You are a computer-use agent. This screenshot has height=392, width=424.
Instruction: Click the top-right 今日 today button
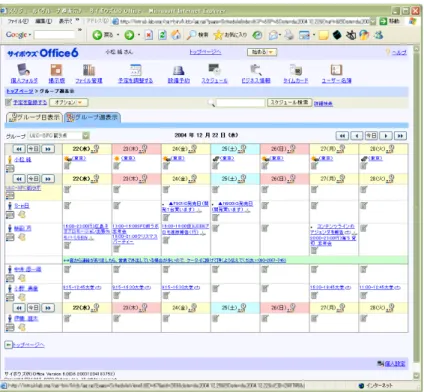pyautogui.click(x=371, y=136)
